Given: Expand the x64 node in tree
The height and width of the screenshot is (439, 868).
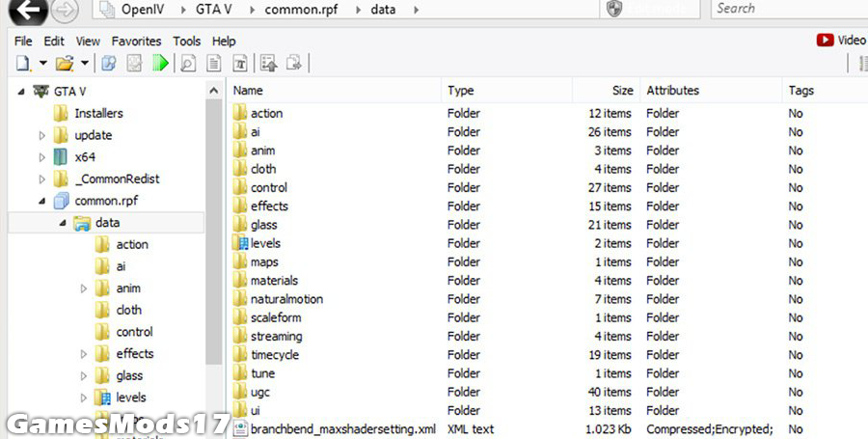Looking at the screenshot, I should point(42,157).
